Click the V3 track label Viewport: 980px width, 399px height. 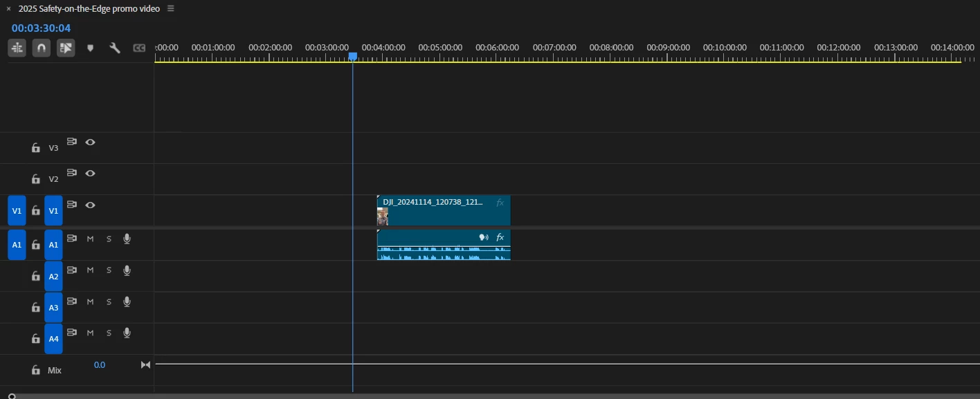point(53,148)
